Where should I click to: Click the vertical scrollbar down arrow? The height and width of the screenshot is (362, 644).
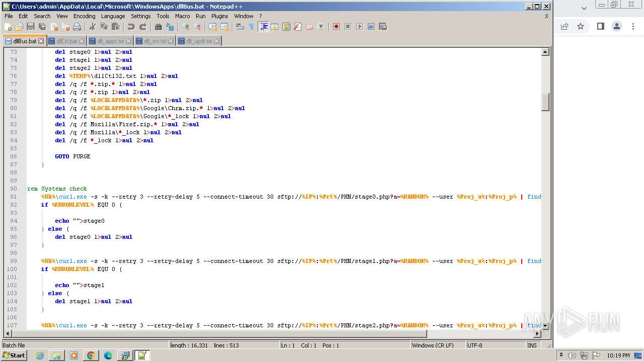click(545, 326)
